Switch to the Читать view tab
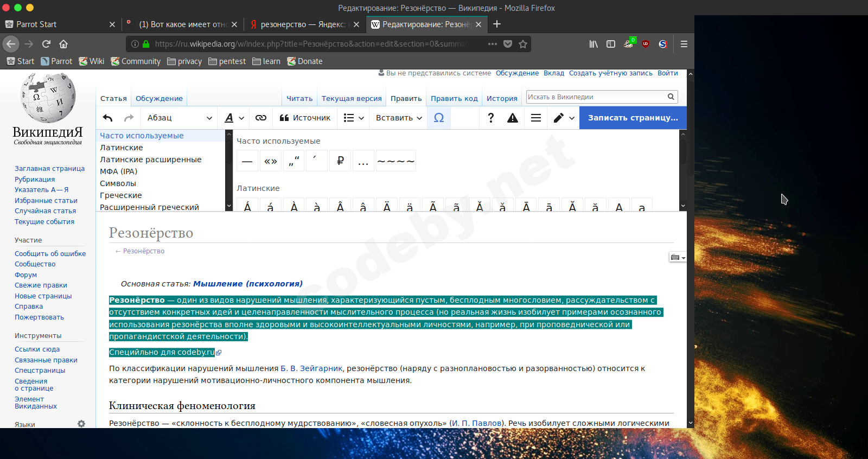The image size is (868, 459). [299, 98]
